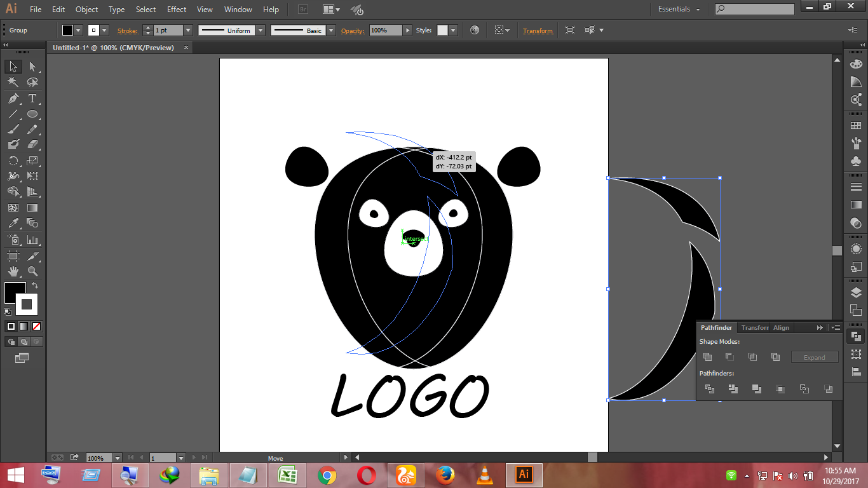Open the Uniform variable width profile dropdown
This screenshot has height=488, width=868.
click(261, 30)
